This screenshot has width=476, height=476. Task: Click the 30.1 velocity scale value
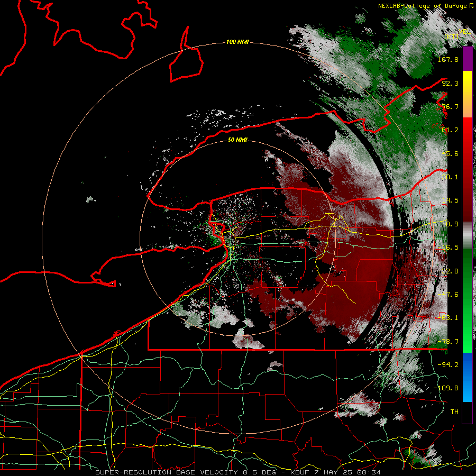(450, 177)
